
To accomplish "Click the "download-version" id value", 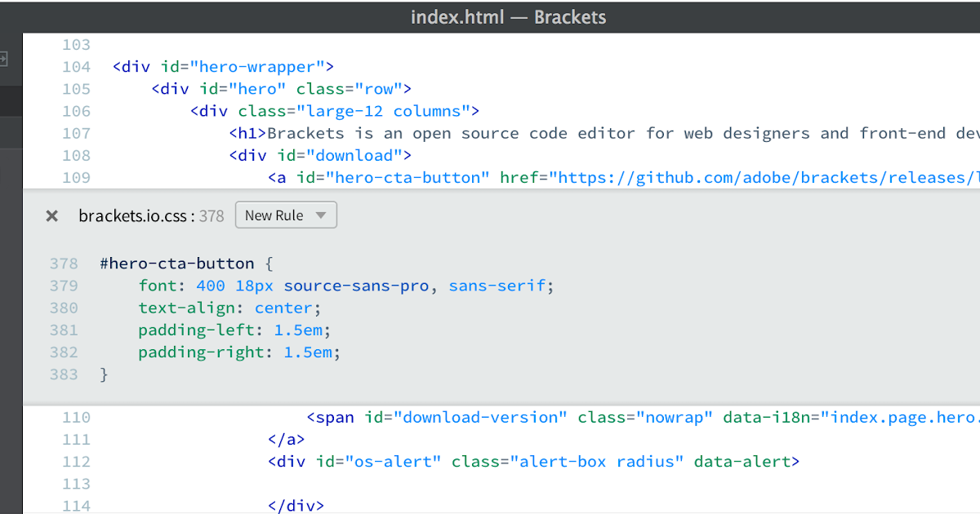I will (480, 418).
